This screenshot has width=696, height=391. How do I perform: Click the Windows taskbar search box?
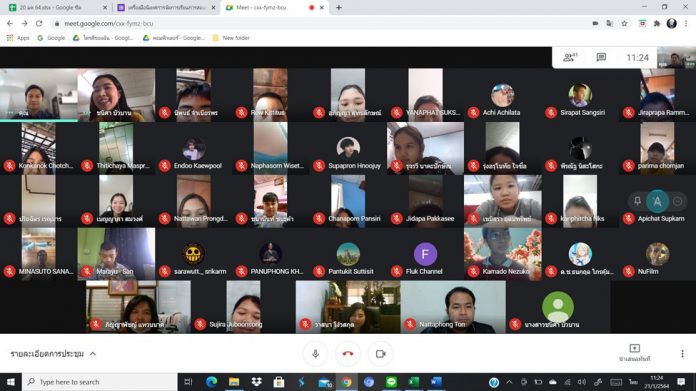tap(100, 382)
